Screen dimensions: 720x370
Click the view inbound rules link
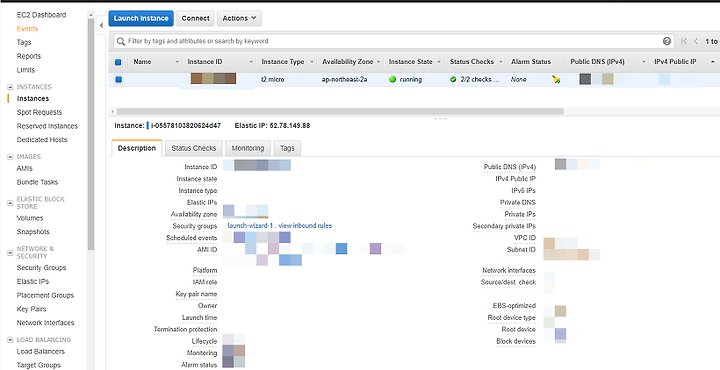coord(305,226)
